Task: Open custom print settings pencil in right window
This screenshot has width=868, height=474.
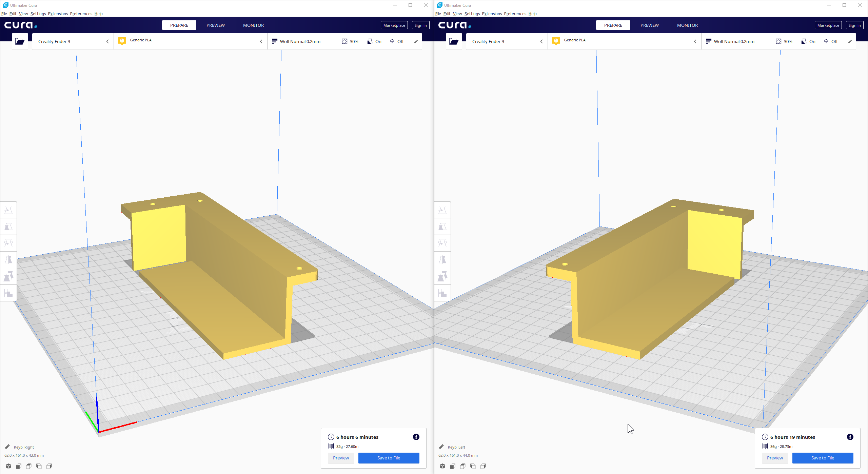Action: pos(850,41)
